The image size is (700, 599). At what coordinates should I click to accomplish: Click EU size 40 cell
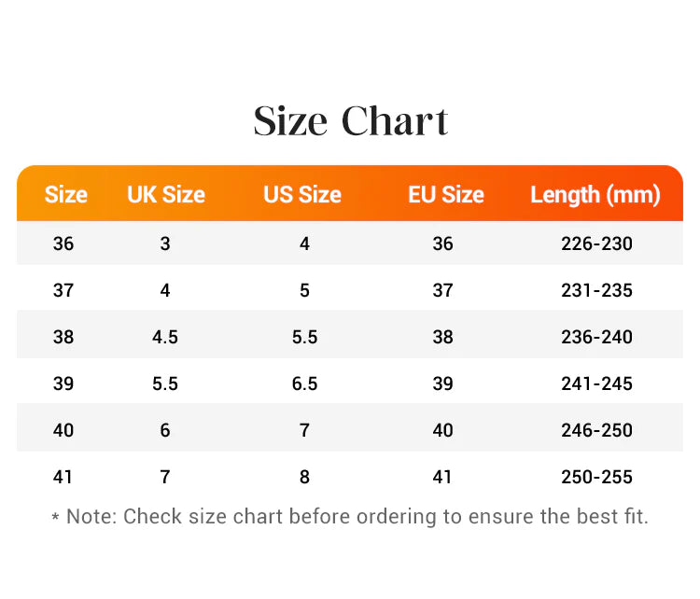pos(442,430)
